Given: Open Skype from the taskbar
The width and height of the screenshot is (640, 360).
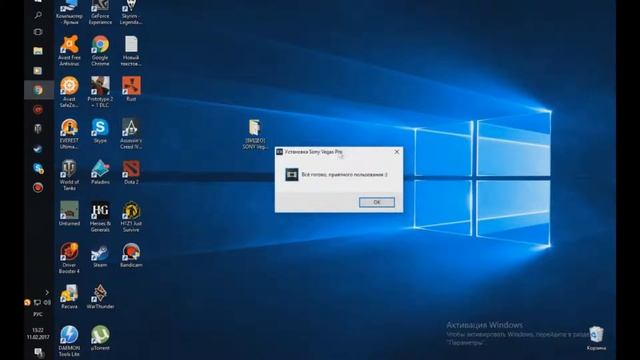Looking at the screenshot, I should click(38, 168).
